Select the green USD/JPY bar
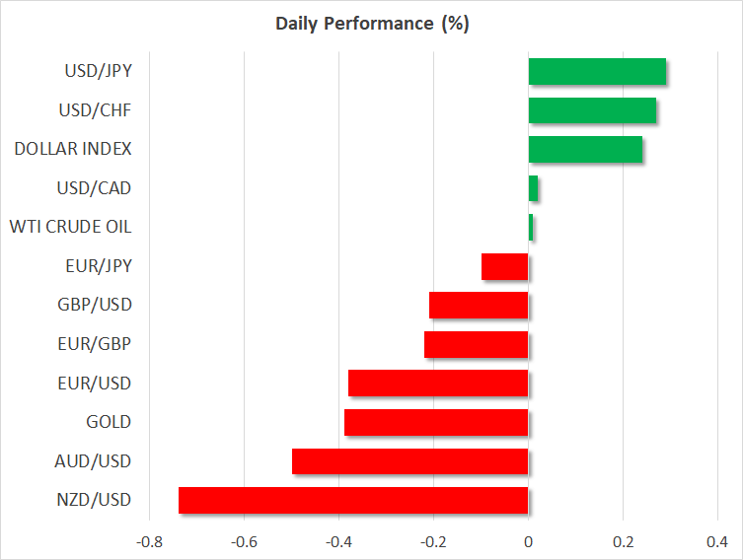 [x=597, y=72]
